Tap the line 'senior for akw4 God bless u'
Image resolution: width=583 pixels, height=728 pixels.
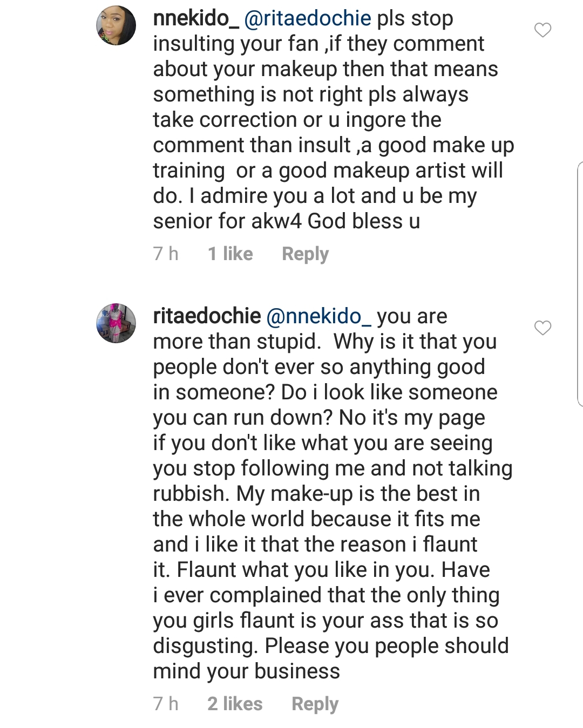tap(286, 221)
